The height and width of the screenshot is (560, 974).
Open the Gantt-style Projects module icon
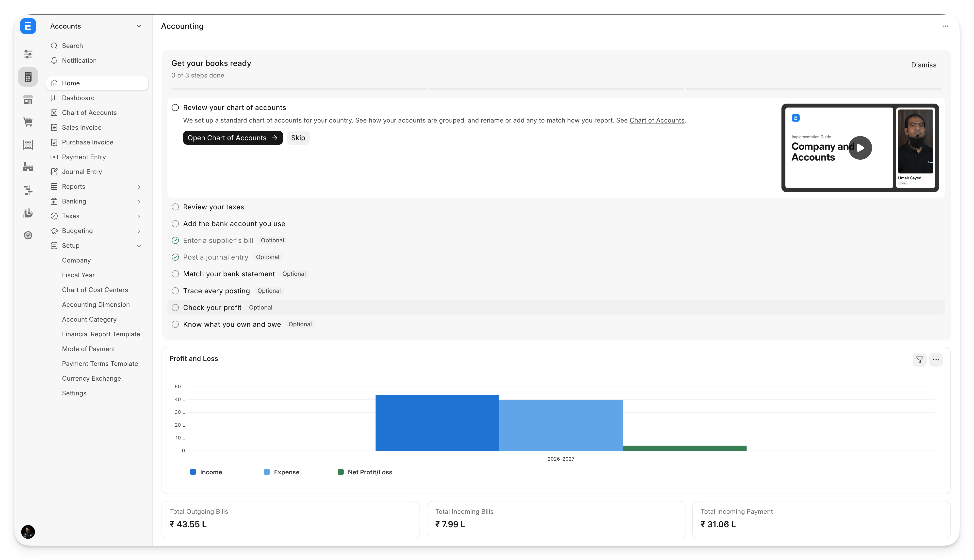pyautogui.click(x=28, y=190)
